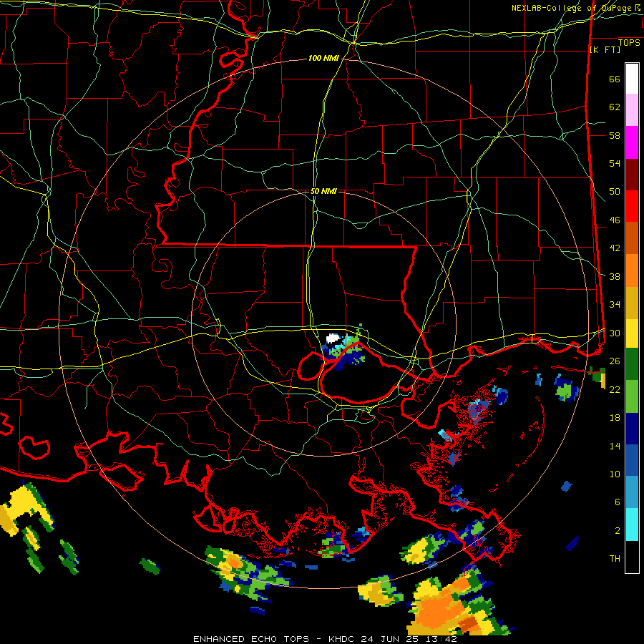Click the TH threshold label
644x644 pixels.
pyautogui.click(x=615, y=558)
